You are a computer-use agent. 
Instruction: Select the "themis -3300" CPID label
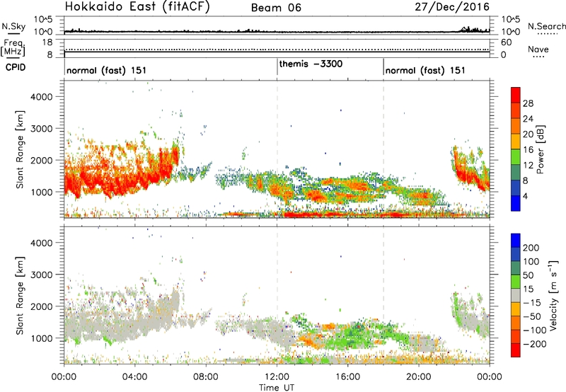(311, 64)
